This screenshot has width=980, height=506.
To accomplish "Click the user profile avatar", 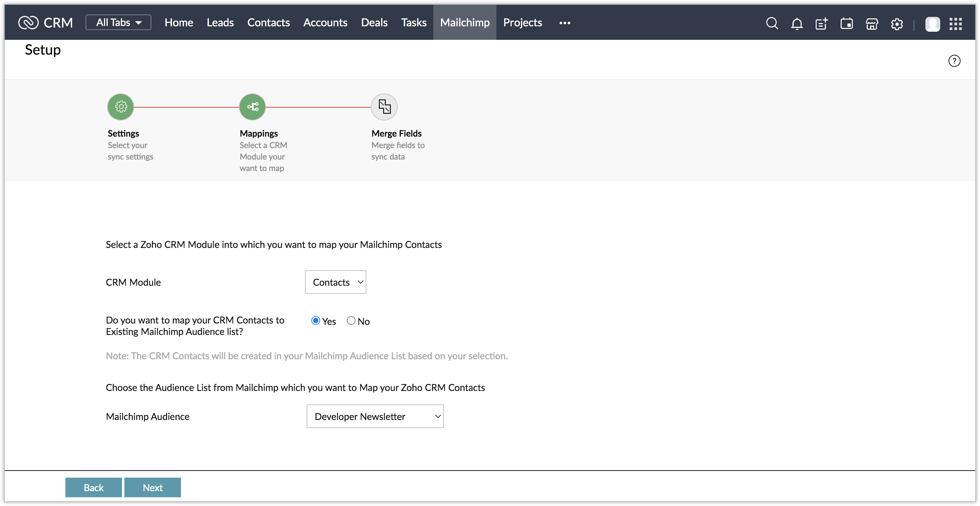I will (x=932, y=24).
